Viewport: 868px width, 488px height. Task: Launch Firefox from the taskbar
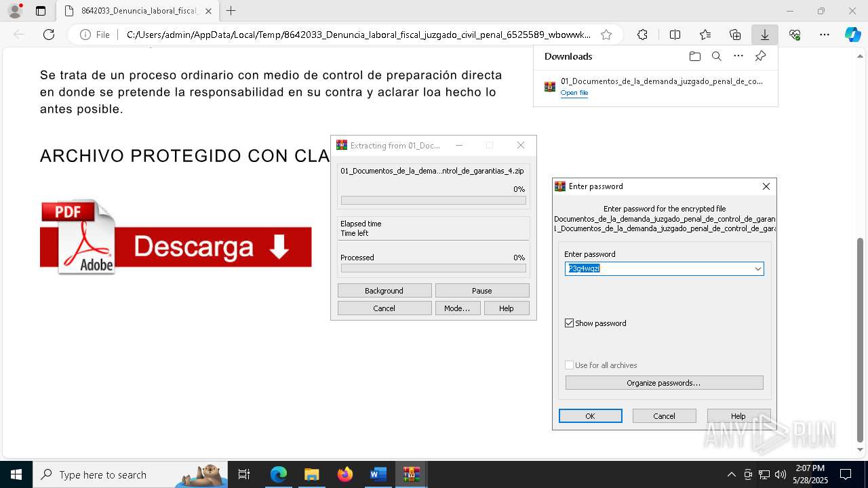tap(345, 474)
